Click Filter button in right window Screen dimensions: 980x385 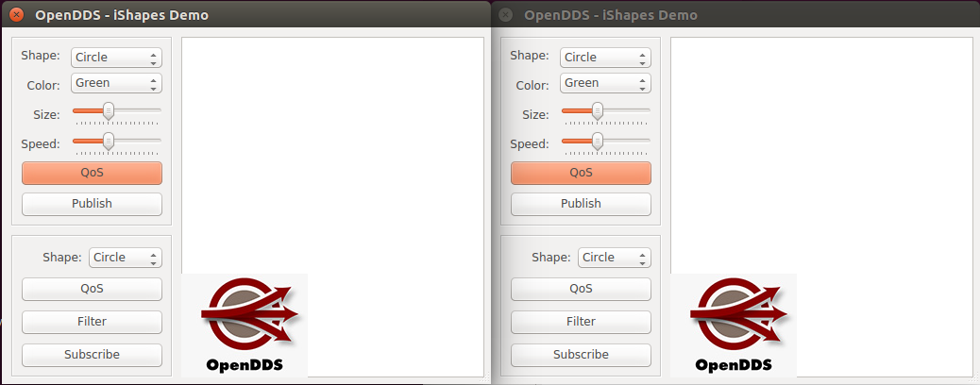(581, 322)
